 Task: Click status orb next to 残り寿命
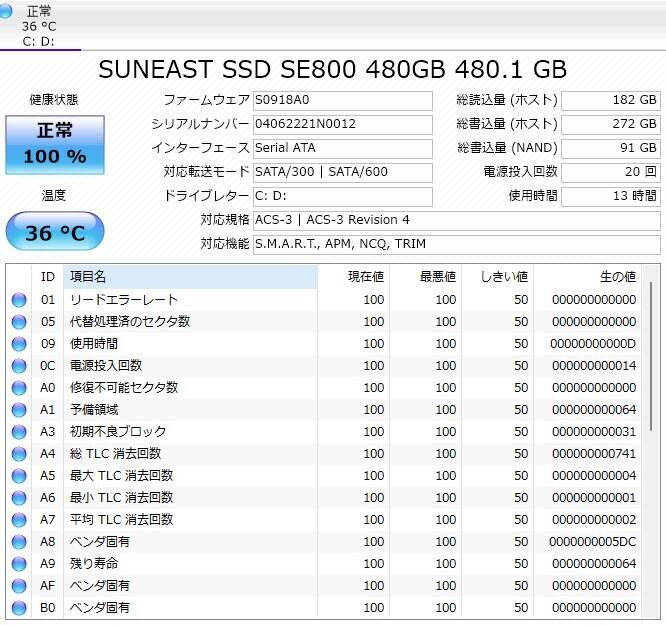[x=19, y=564]
